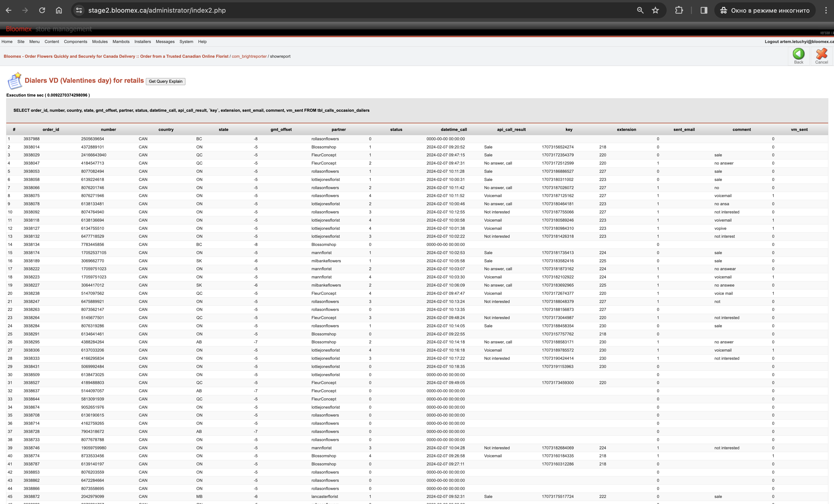The image size is (834, 504).
Task: Click the 'voice mail' comment cell
Action: click(723, 293)
